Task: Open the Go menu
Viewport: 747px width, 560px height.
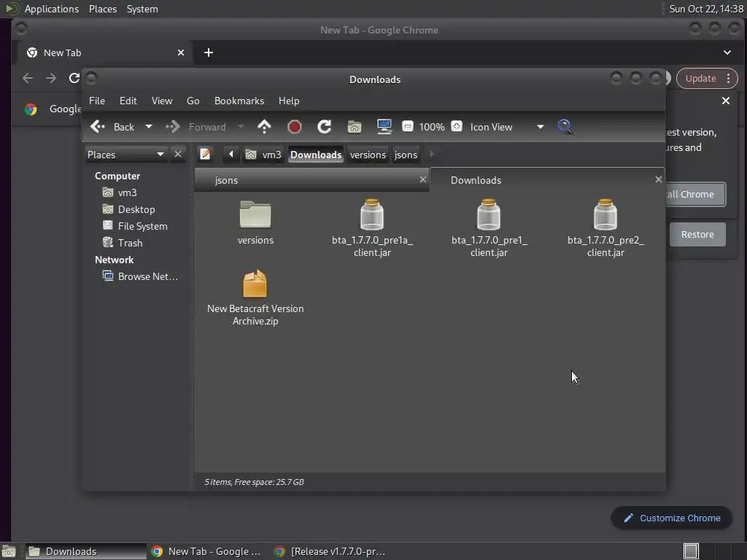Action: [x=193, y=101]
